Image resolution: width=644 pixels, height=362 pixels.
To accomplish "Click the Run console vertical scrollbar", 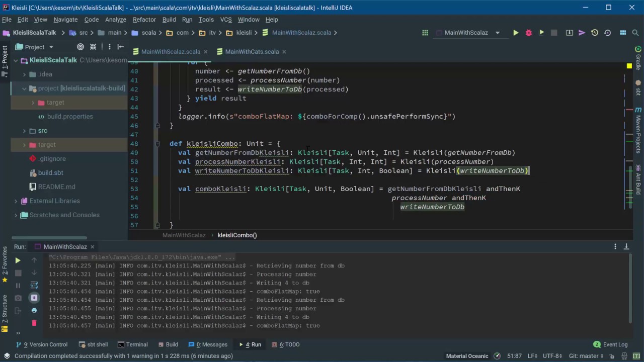I will click(x=630, y=289).
